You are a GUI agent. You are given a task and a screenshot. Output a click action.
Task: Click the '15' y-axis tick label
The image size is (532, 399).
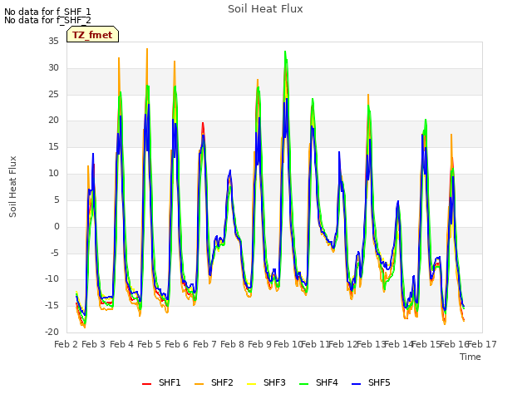pyautogui.click(x=53, y=147)
